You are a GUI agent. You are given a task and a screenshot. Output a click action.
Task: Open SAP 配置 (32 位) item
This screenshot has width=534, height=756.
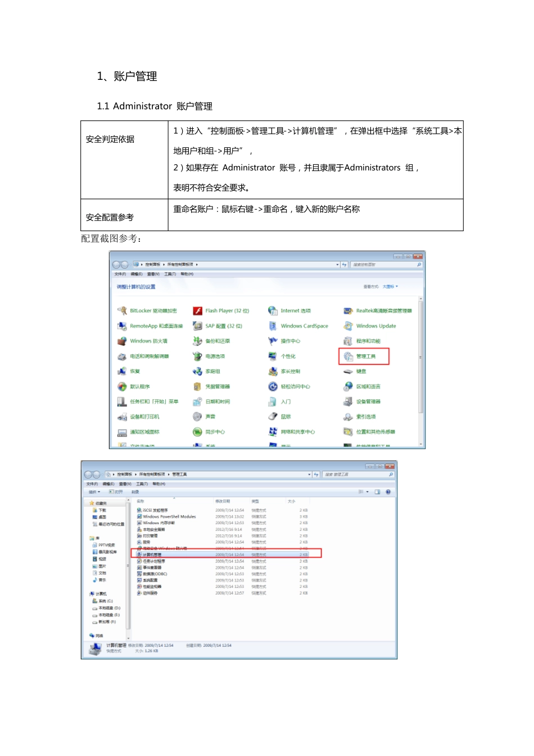[x=218, y=326]
